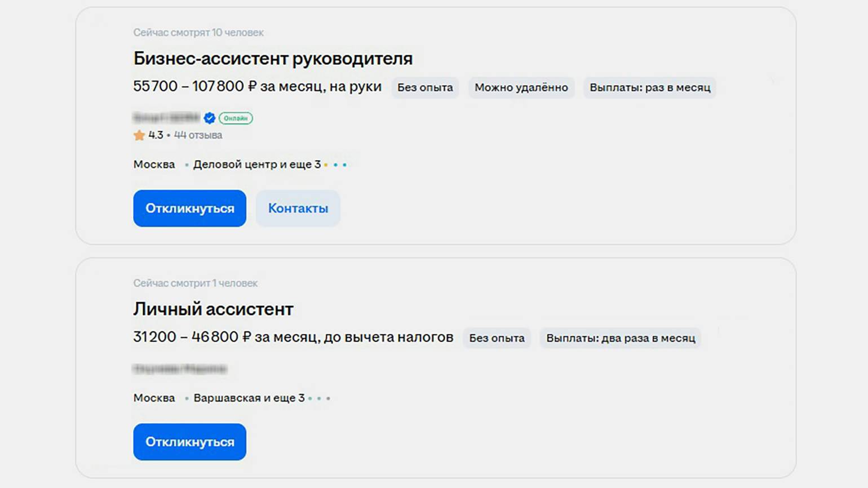Click metro line dots after Деловой центр

tap(335, 165)
